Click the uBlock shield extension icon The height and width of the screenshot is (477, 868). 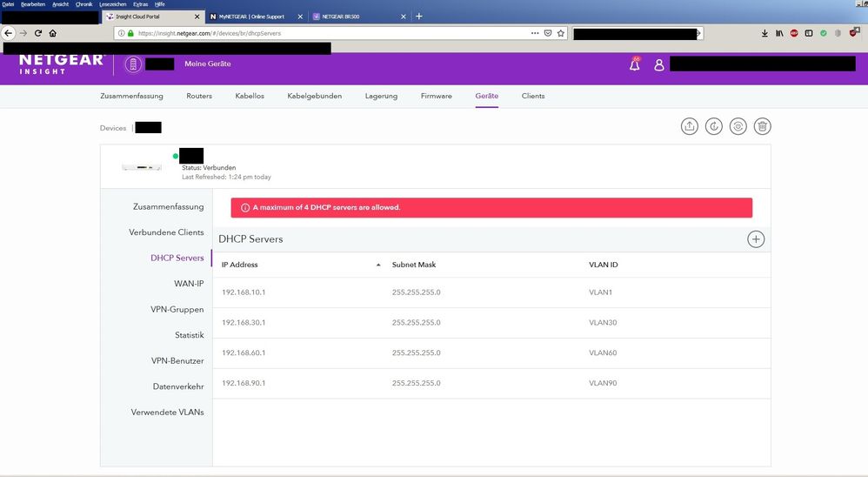tap(853, 33)
